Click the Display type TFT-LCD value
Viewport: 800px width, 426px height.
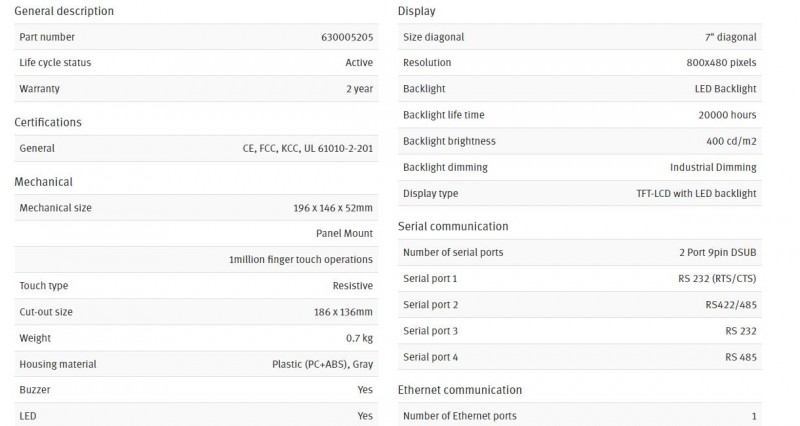pyautogui.click(x=696, y=193)
